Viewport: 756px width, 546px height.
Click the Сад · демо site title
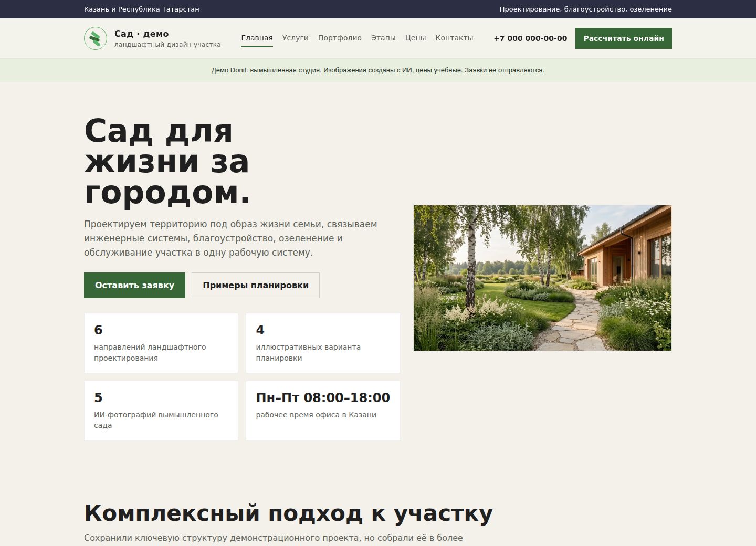click(142, 34)
